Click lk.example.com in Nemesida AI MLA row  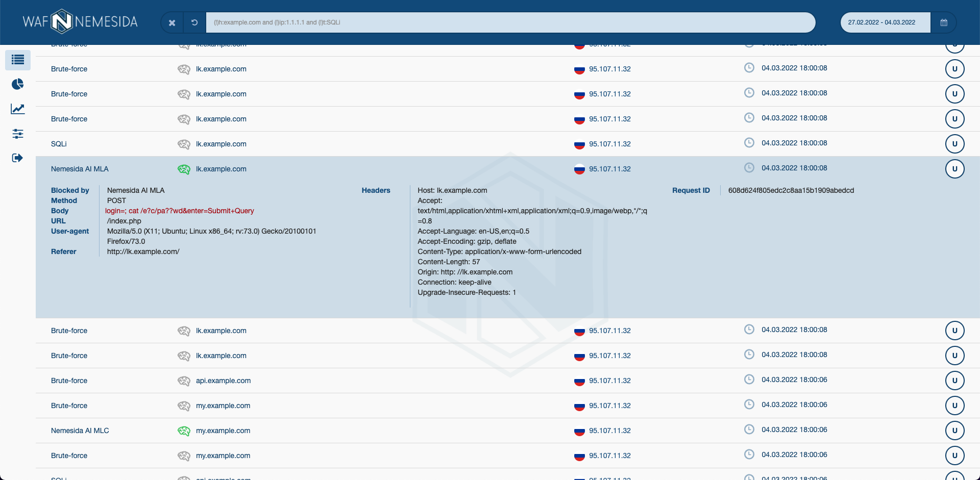pyautogui.click(x=221, y=169)
